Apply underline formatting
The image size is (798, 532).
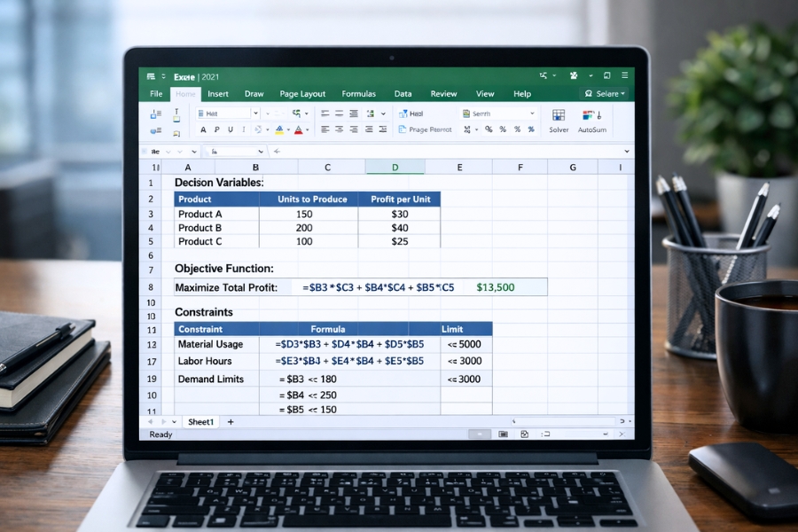[229, 129]
